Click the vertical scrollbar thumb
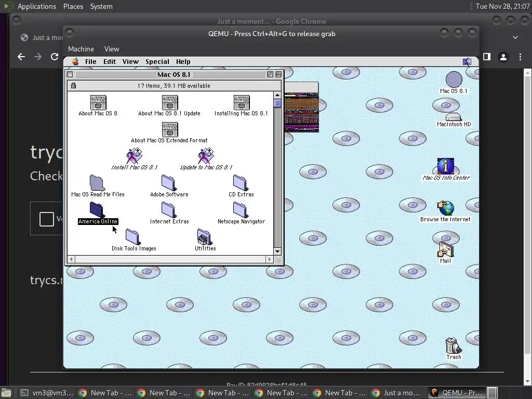 277,103
